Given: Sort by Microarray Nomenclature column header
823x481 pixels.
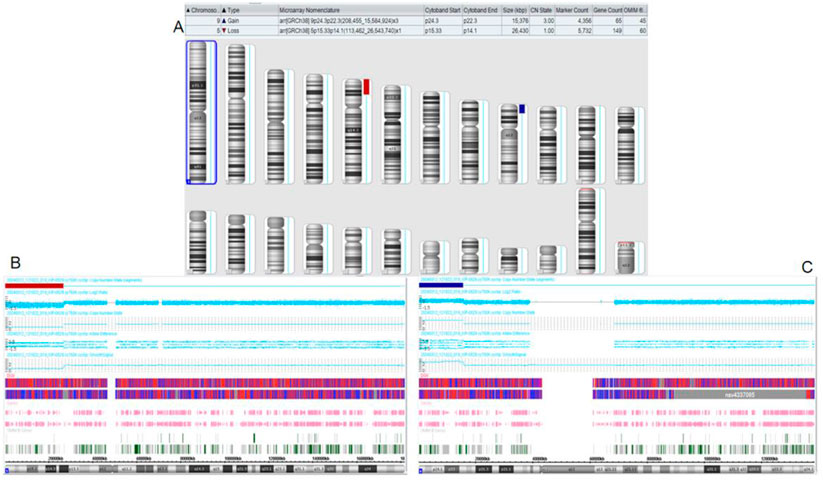Looking at the screenshot, I should (x=351, y=10).
